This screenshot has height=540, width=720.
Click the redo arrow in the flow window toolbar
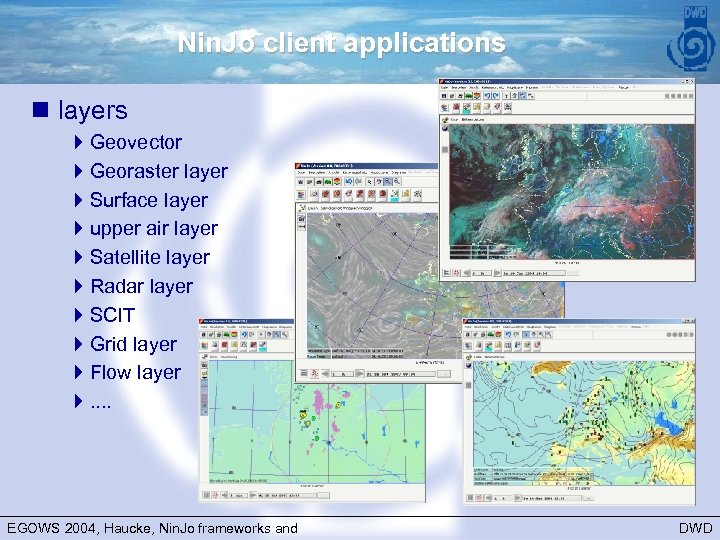click(x=359, y=182)
